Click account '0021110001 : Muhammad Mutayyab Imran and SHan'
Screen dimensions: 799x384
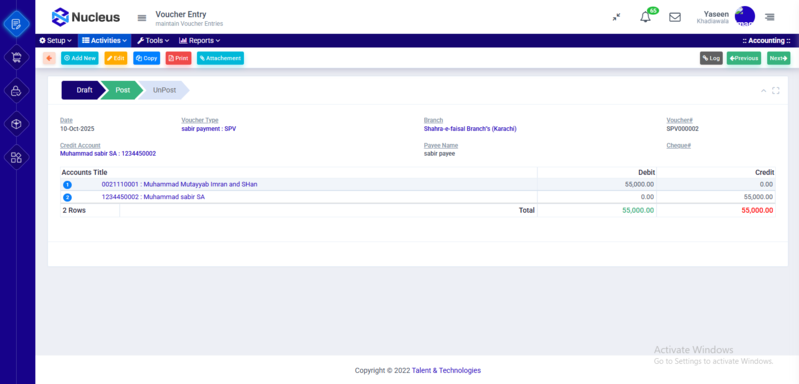click(179, 184)
